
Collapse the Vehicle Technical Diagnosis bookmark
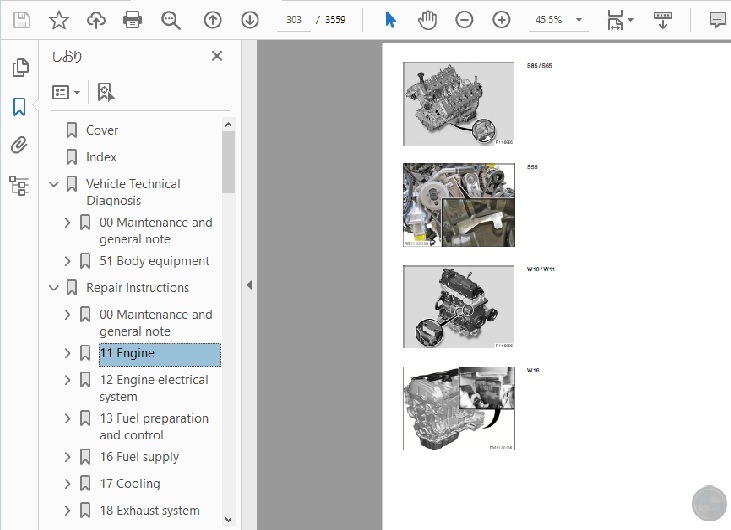pos(54,184)
